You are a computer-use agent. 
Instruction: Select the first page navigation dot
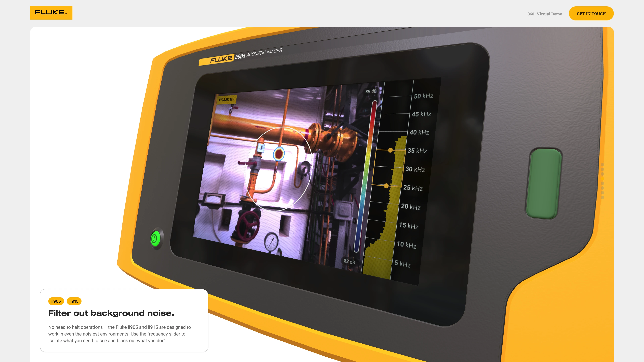(x=602, y=165)
